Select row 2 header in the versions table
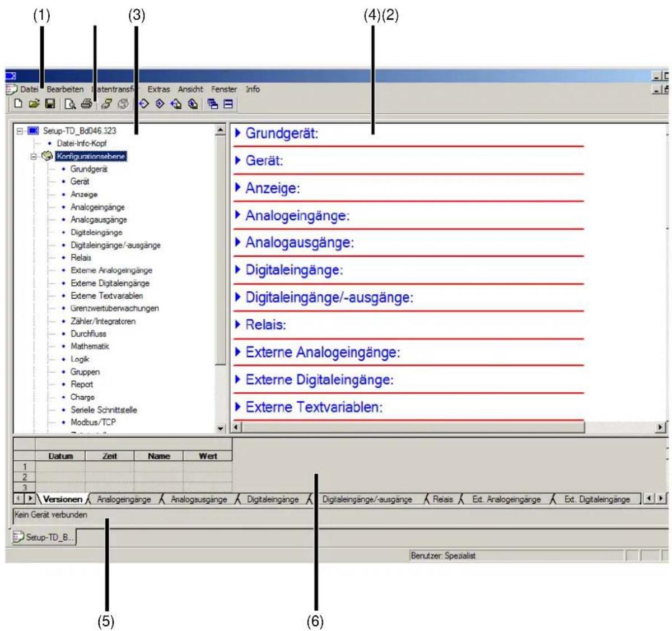The width and height of the screenshot is (672, 631). [x=24, y=477]
